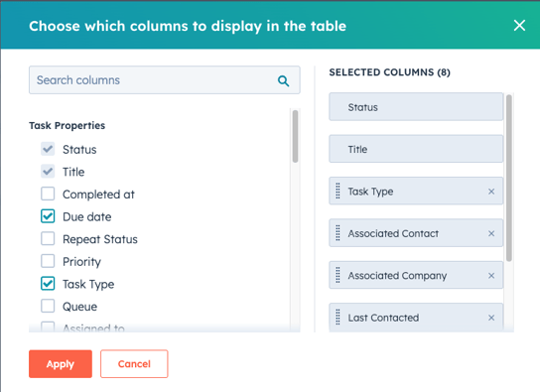Uncheck the Due date checkbox
This screenshot has width=540, height=392.
coord(48,216)
